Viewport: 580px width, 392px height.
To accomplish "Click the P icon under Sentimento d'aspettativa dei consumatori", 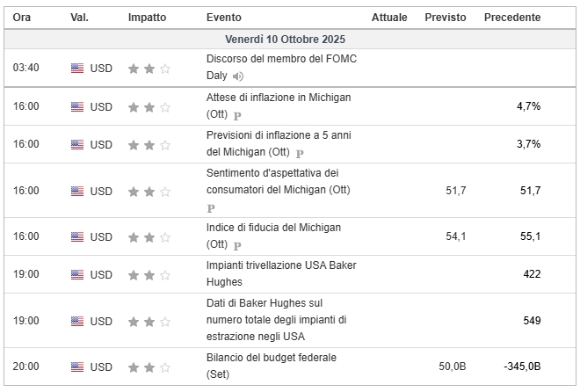I will point(211,208).
